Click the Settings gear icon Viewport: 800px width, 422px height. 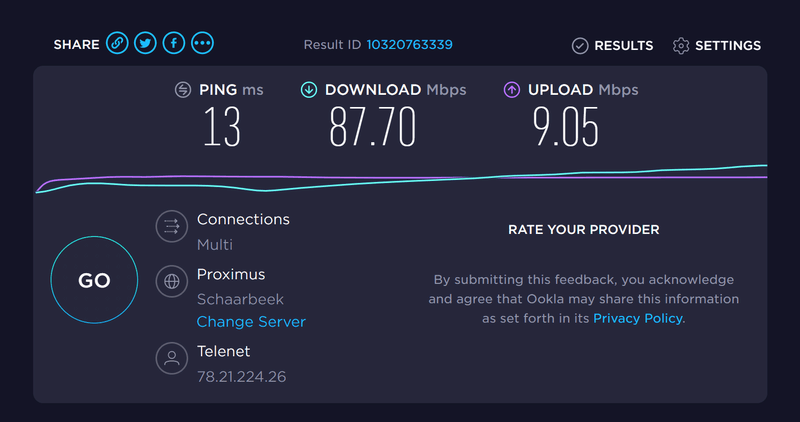click(681, 45)
